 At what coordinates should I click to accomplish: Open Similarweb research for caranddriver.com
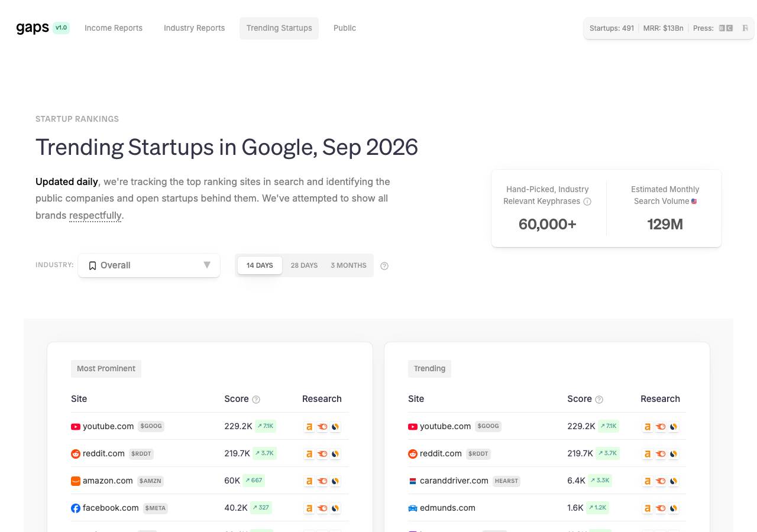tap(674, 481)
